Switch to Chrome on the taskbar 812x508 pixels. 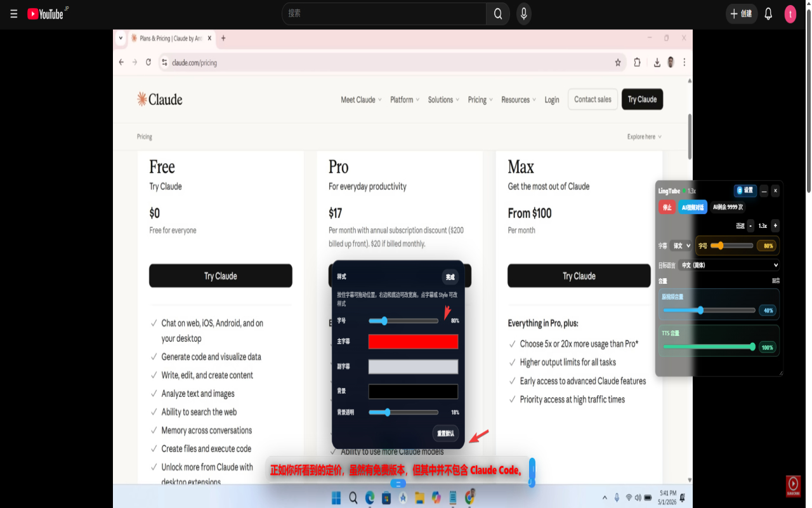pos(469,498)
